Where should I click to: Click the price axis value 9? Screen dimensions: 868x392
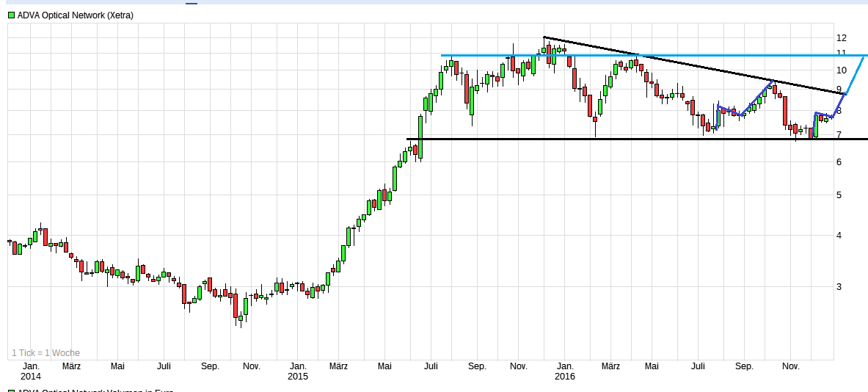[839, 89]
